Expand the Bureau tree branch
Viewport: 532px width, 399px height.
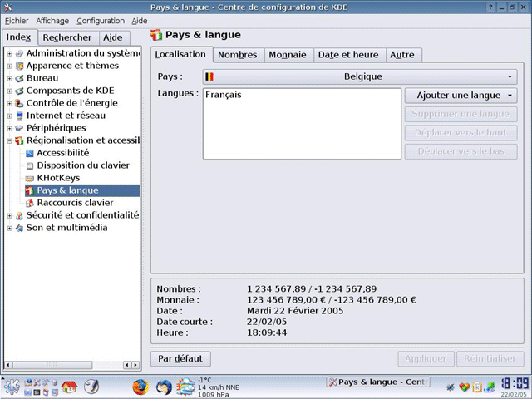pyautogui.click(x=9, y=78)
